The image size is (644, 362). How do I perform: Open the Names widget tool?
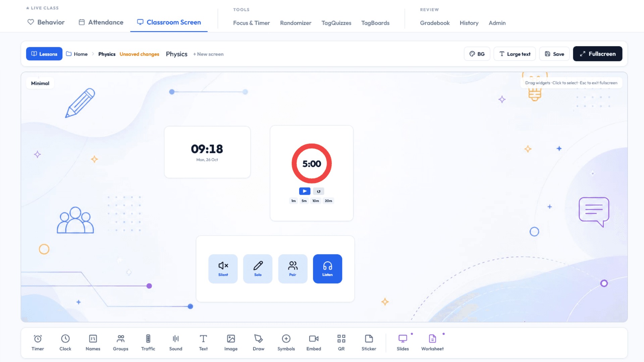(x=93, y=343)
